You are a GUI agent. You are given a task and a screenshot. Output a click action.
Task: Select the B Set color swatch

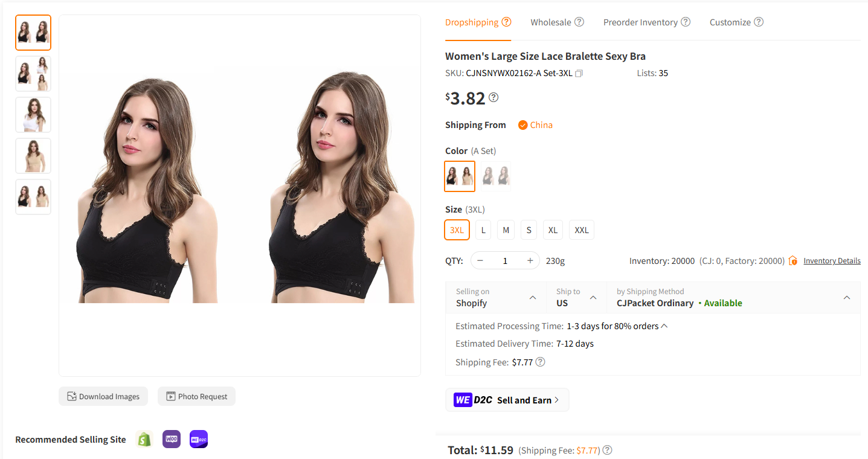coord(495,176)
